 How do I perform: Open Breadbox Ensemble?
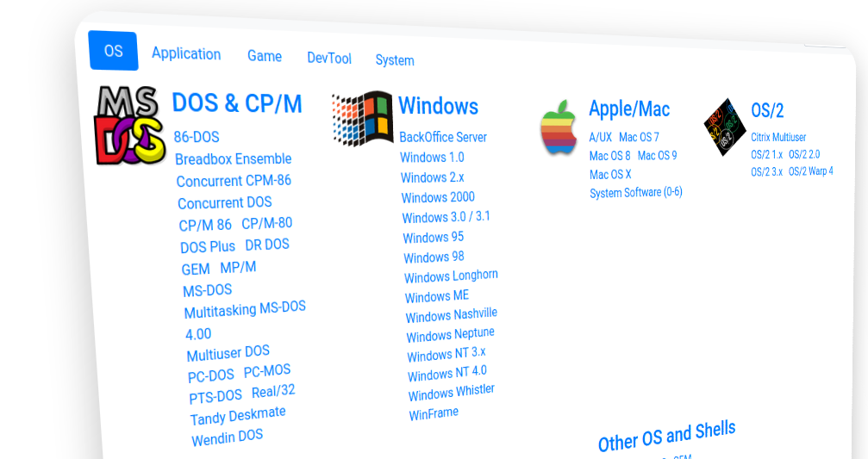(x=233, y=158)
